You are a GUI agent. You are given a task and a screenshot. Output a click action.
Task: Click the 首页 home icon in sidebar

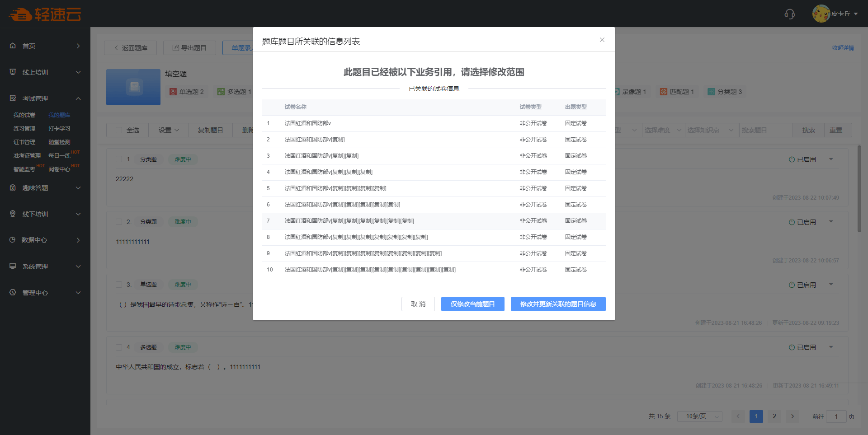point(13,46)
